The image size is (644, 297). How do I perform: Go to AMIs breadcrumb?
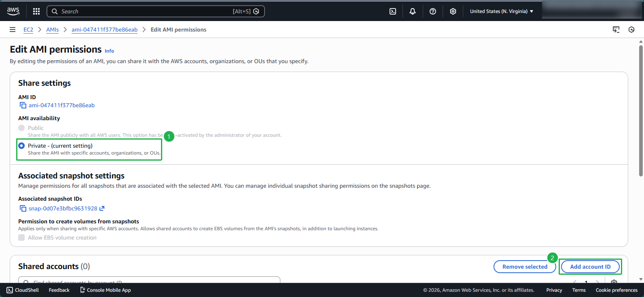coord(52,30)
